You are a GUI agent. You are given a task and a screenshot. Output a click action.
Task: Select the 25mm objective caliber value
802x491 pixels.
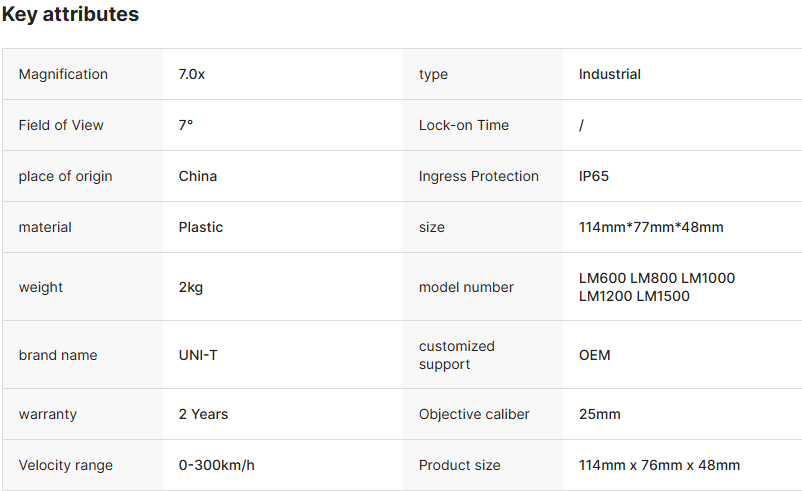(600, 414)
